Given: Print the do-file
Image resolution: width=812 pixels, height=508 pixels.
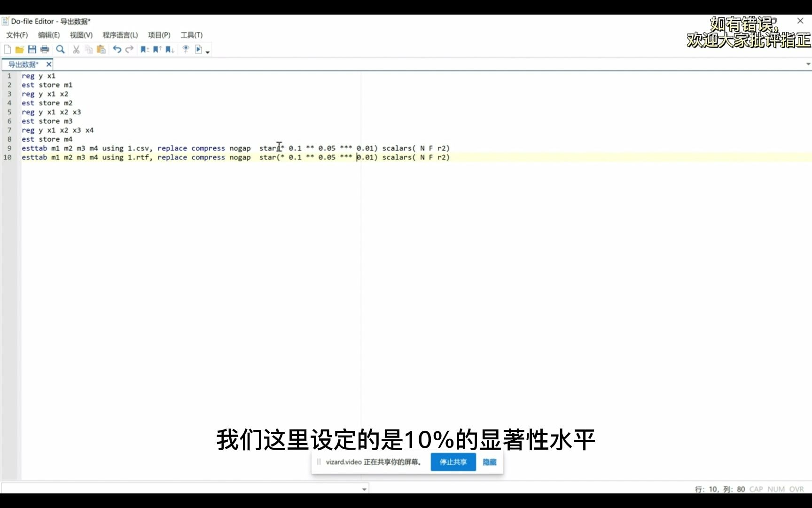Looking at the screenshot, I should tap(44, 49).
